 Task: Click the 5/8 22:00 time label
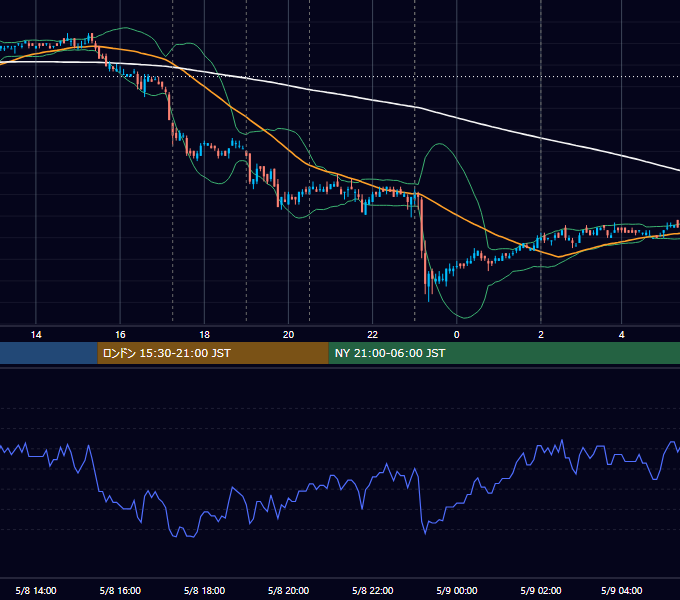tap(373, 590)
